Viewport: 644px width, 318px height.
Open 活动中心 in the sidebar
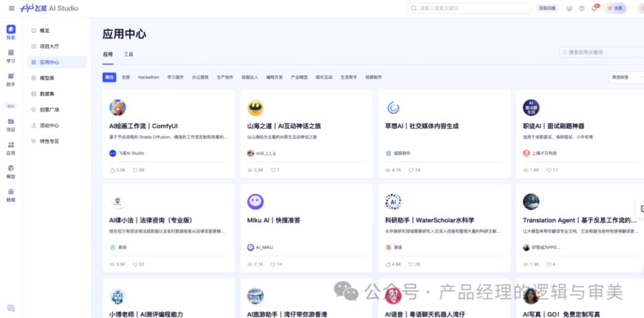pos(56,125)
